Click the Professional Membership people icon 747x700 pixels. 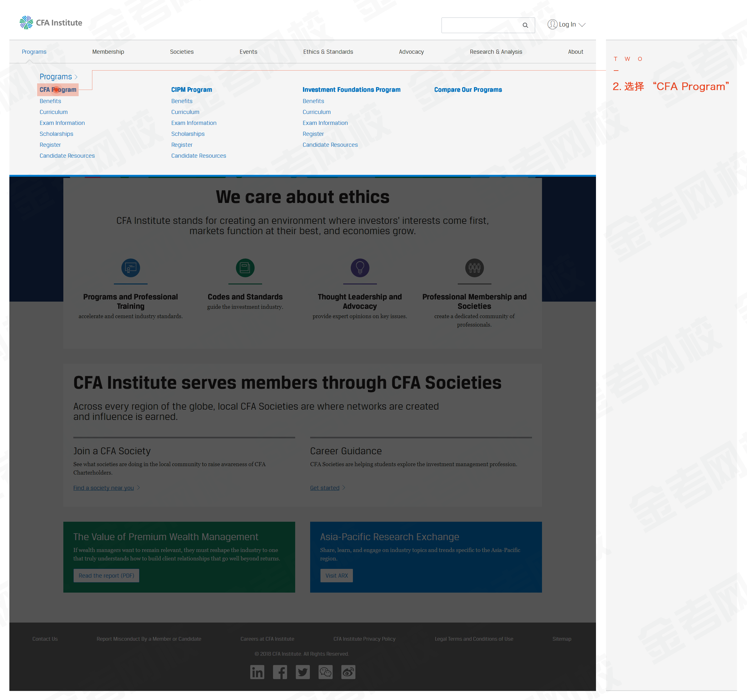pyautogui.click(x=475, y=268)
